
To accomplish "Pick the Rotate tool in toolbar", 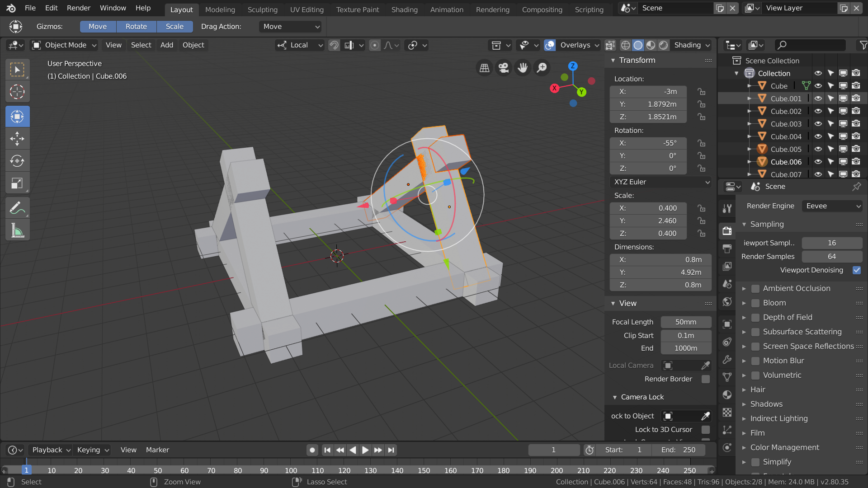I will click(x=17, y=161).
